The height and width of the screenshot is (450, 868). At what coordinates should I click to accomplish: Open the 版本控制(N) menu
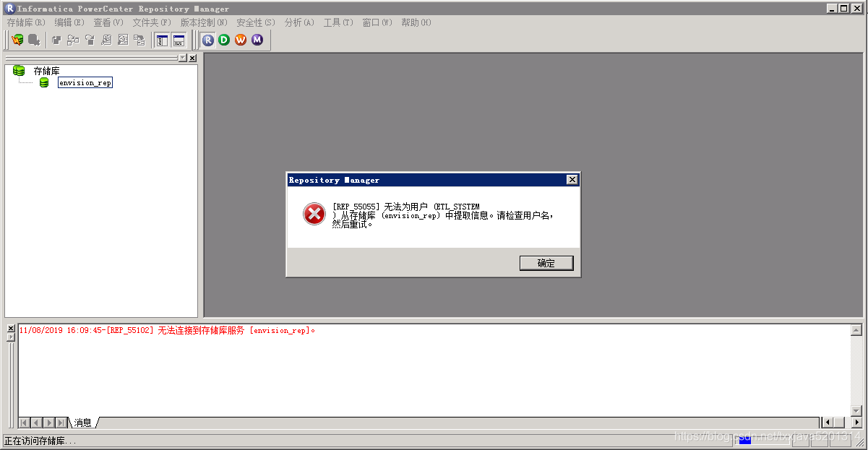pos(204,22)
